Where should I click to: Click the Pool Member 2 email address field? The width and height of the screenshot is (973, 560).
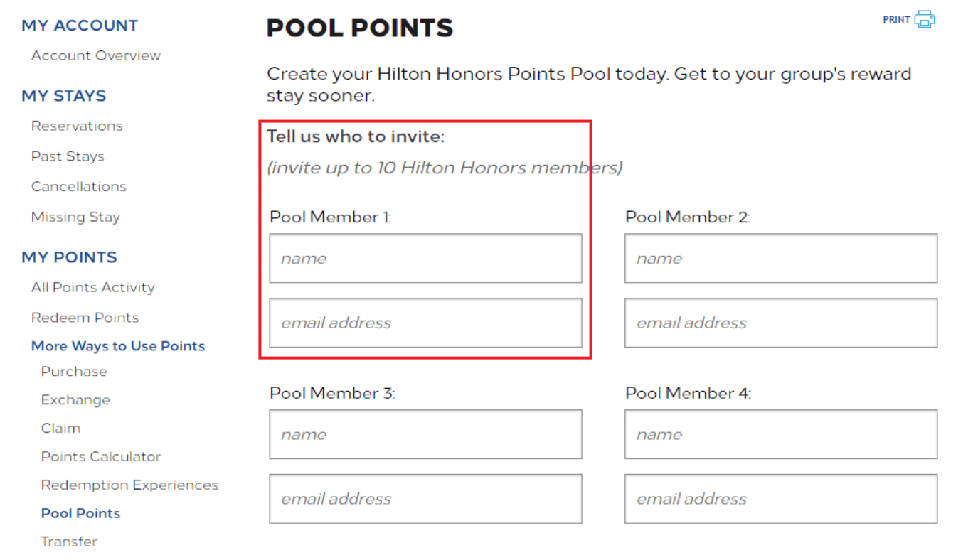tap(780, 323)
